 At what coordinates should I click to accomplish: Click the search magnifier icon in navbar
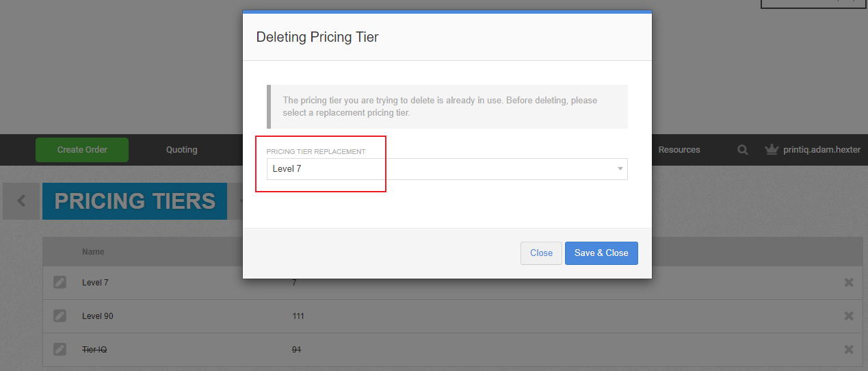[742, 150]
